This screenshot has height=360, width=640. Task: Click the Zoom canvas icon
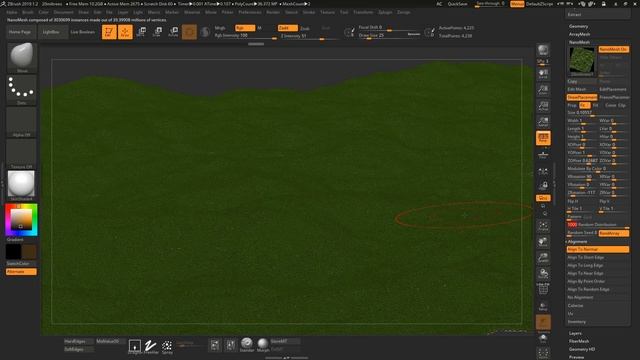click(543, 89)
